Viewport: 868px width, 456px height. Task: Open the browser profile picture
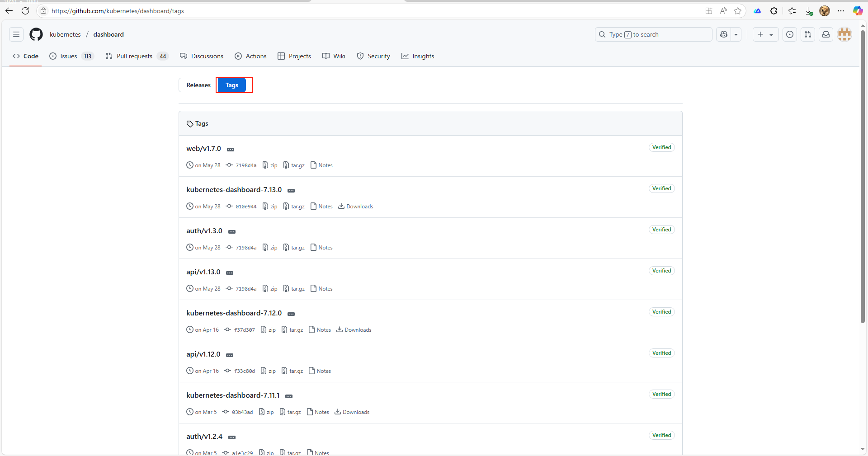tap(825, 11)
